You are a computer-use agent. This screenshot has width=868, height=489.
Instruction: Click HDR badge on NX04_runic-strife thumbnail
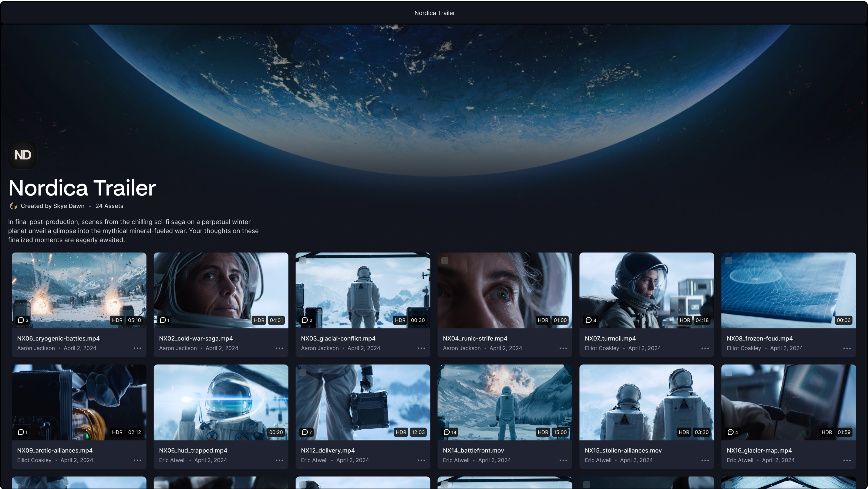[542, 320]
